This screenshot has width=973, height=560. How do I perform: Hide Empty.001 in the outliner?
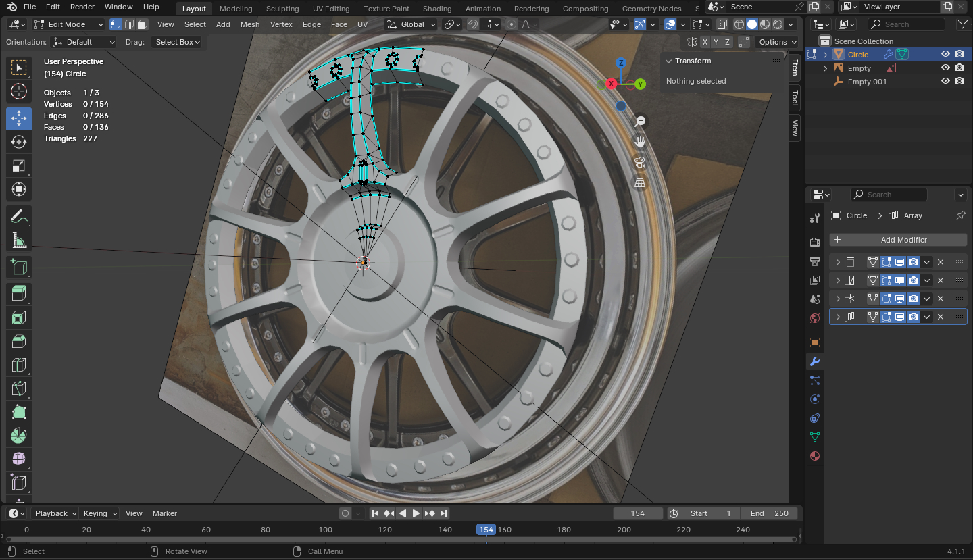tap(945, 82)
